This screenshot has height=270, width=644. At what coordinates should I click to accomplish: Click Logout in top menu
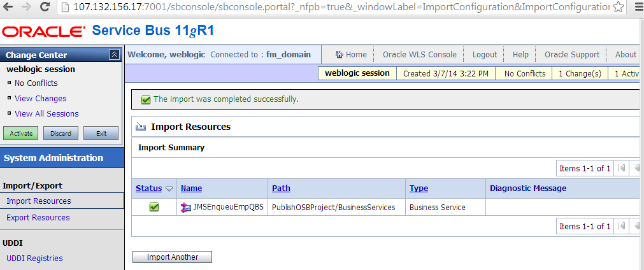[x=485, y=55]
